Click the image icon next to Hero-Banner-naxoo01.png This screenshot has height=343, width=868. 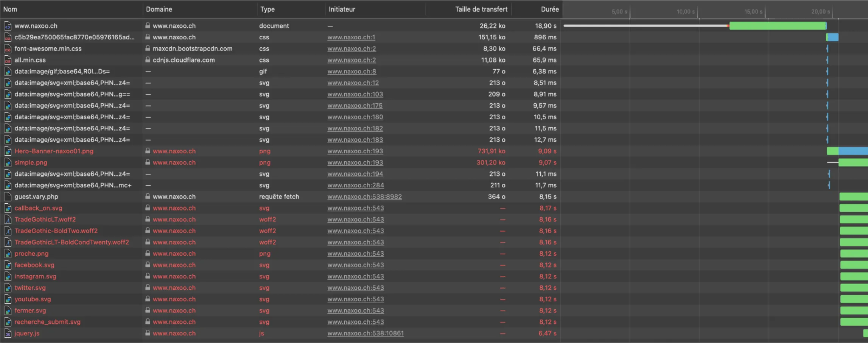point(8,151)
